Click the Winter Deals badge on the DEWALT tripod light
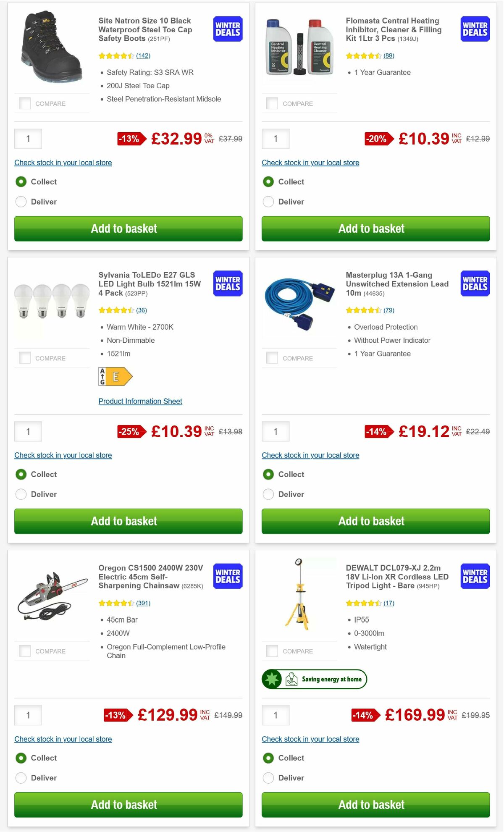504x832 pixels. (475, 577)
